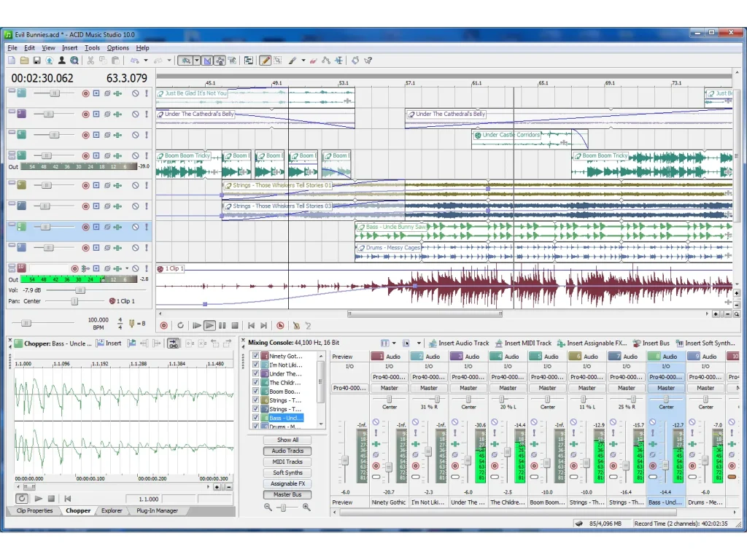This screenshot has height=560, width=747.
Task: Toggle Loop Playback in the transport bar
Action: click(x=181, y=326)
